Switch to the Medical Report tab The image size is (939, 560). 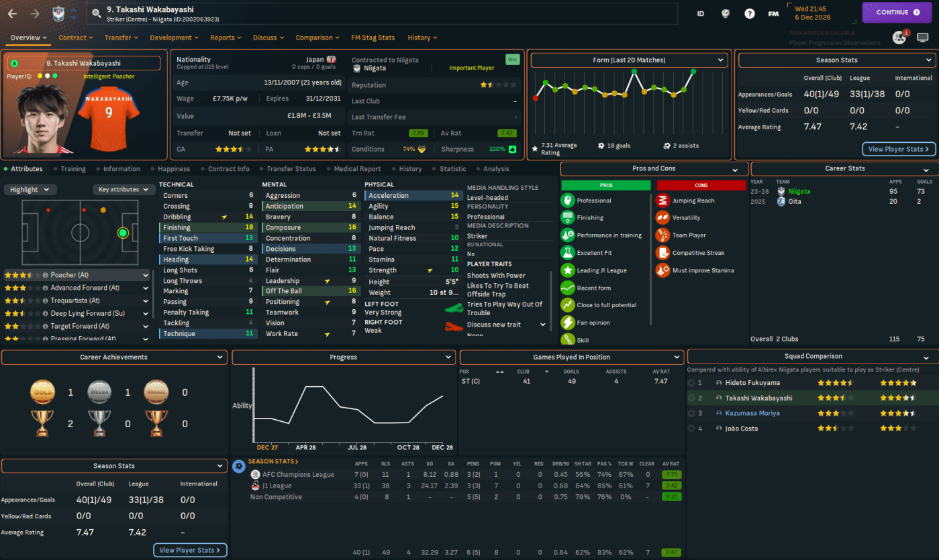357,169
